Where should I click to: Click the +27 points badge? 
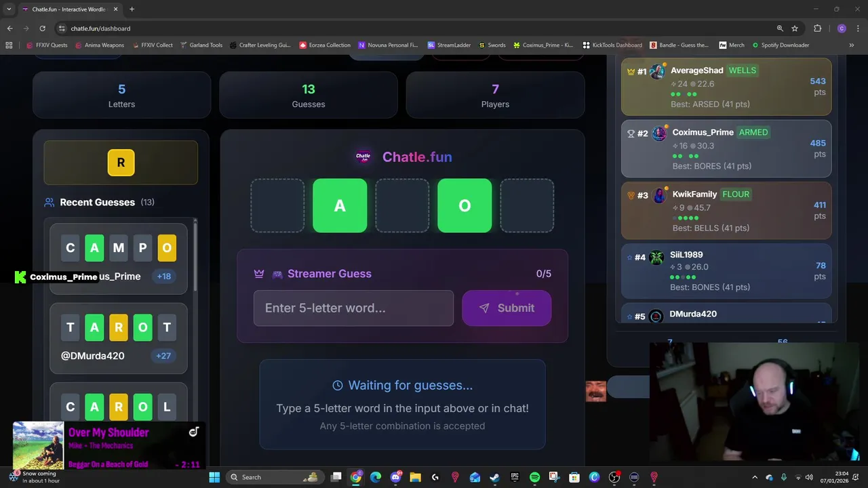[x=163, y=356]
